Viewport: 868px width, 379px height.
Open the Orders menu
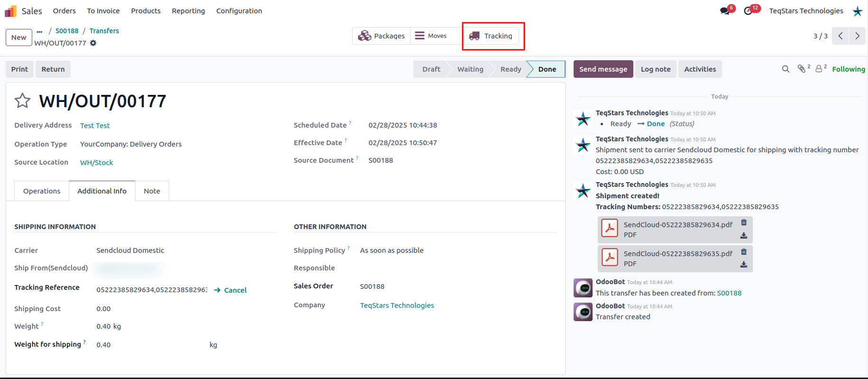(x=64, y=11)
